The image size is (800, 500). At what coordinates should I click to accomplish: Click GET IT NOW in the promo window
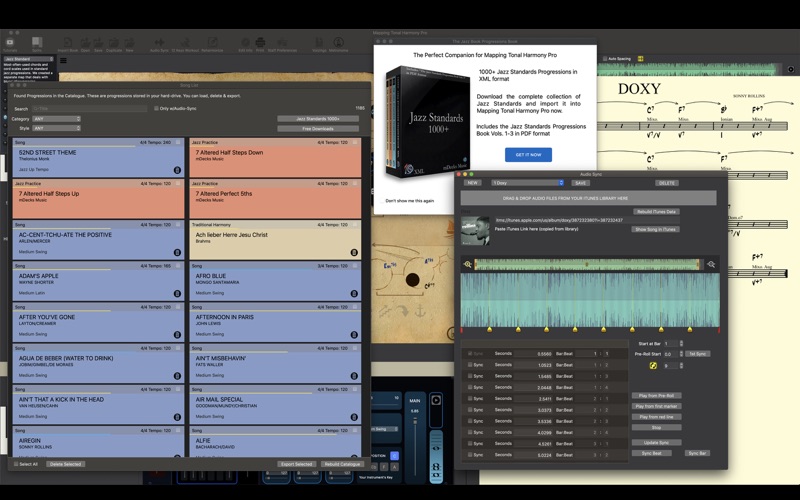[x=528, y=155]
